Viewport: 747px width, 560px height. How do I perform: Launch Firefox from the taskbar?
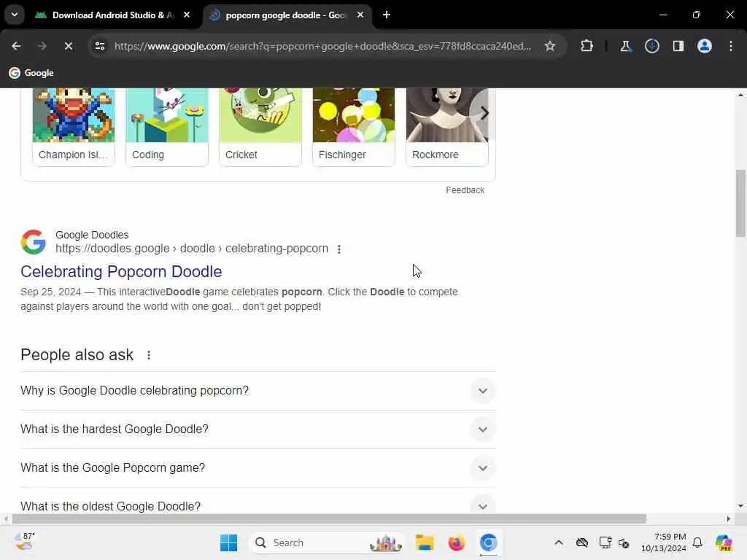(x=457, y=542)
